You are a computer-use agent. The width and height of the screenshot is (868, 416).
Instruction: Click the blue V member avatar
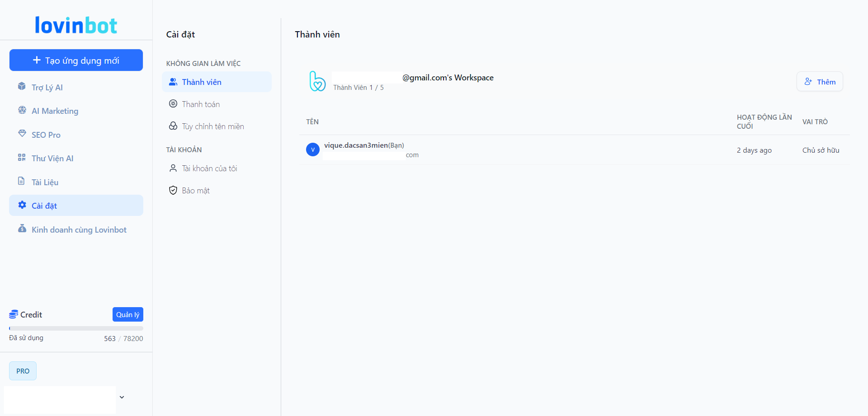(313, 150)
